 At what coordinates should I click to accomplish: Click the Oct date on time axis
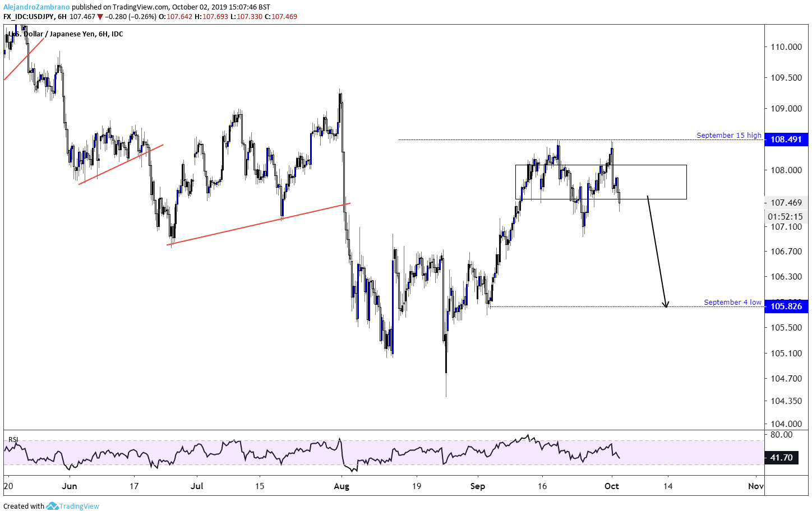click(x=612, y=486)
